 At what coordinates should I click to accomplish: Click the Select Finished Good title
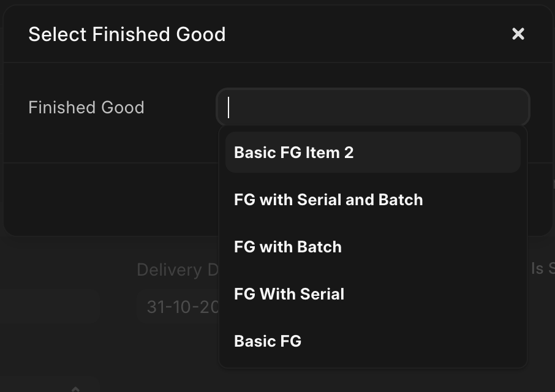pyautogui.click(x=127, y=34)
